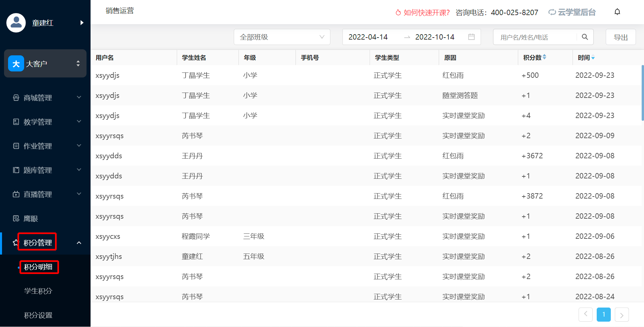Screen dimensions: 644x327
Task: Click the +3872 points cell
Action: point(532,196)
